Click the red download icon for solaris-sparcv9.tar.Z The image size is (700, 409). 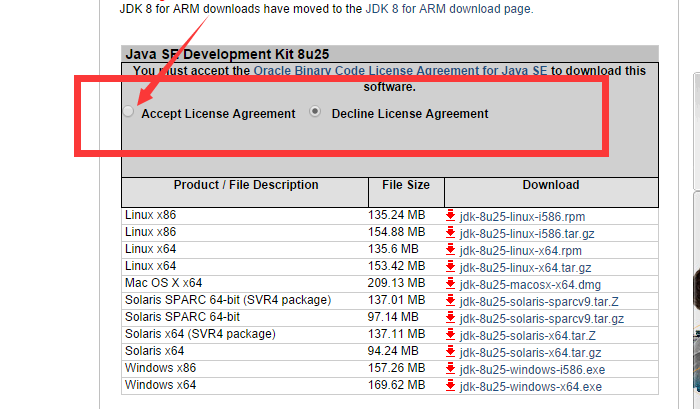(x=450, y=300)
